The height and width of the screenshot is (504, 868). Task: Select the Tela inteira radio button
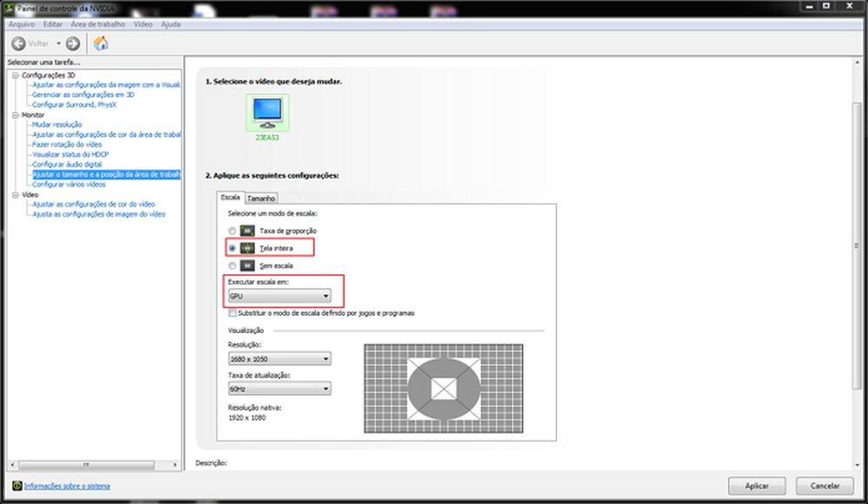coord(233,248)
